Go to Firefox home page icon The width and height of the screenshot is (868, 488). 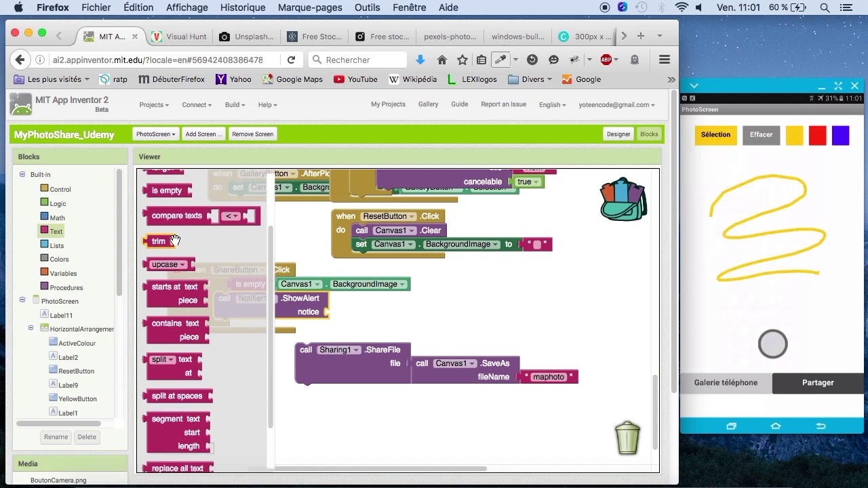[441, 60]
